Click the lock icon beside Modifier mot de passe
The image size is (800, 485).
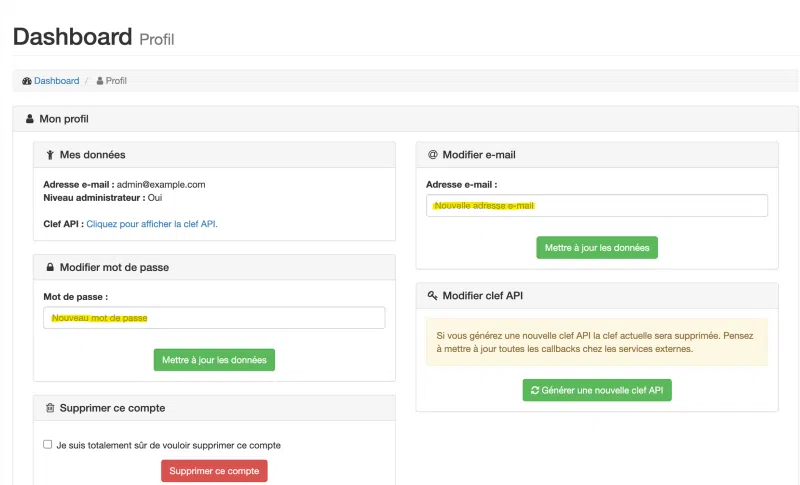50,268
